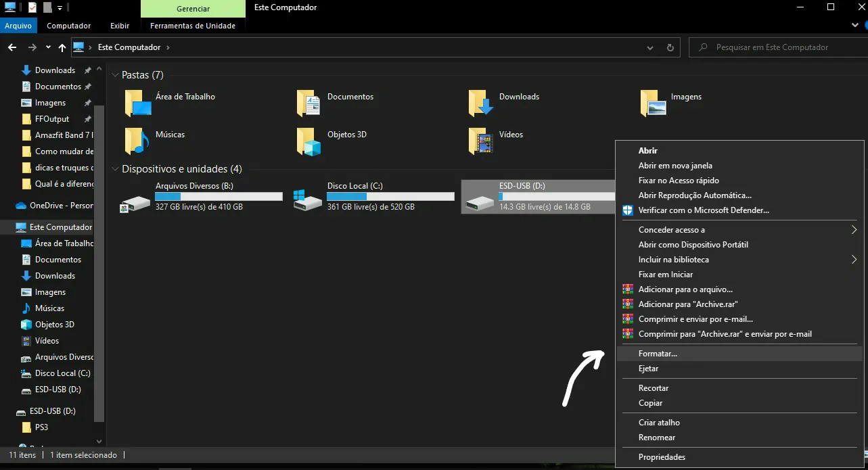Click Vídeos film icon in sidebar
This screenshot has height=470, width=868.
click(26, 341)
